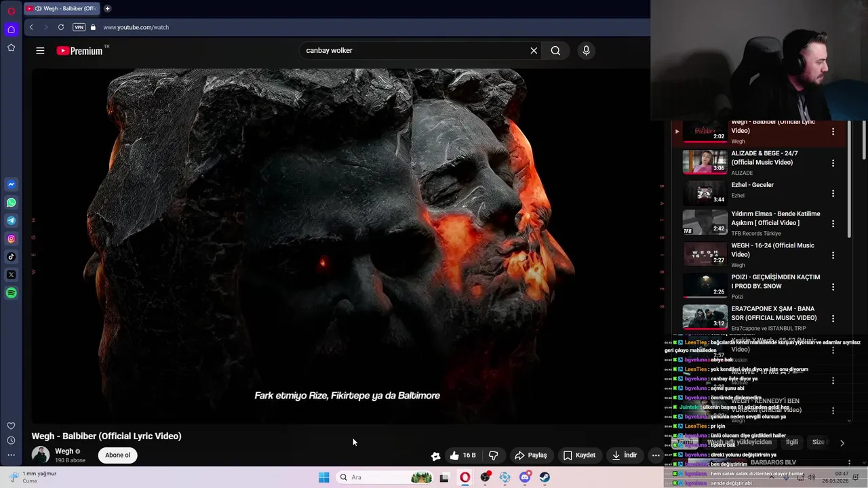Image resolution: width=868 pixels, height=488 pixels.
Task: Open TikTok in Opera sidebar
Action: pyautogui.click(x=11, y=257)
